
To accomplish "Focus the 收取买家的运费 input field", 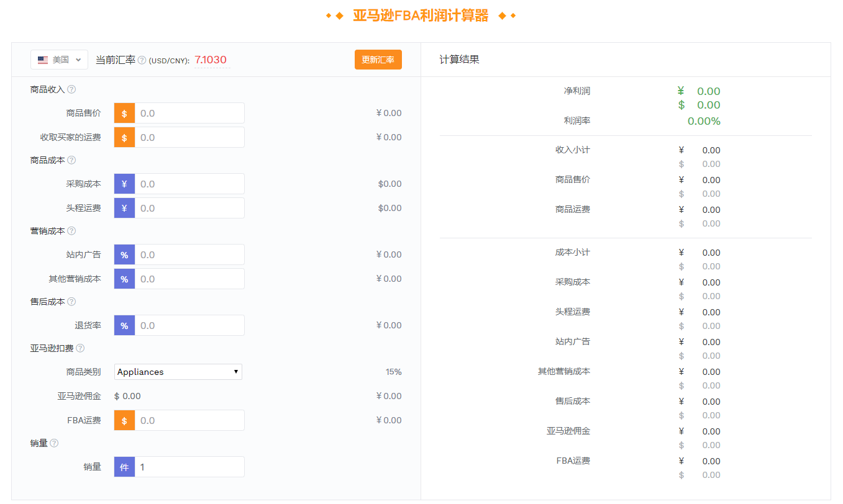I will [x=189, y=137].
